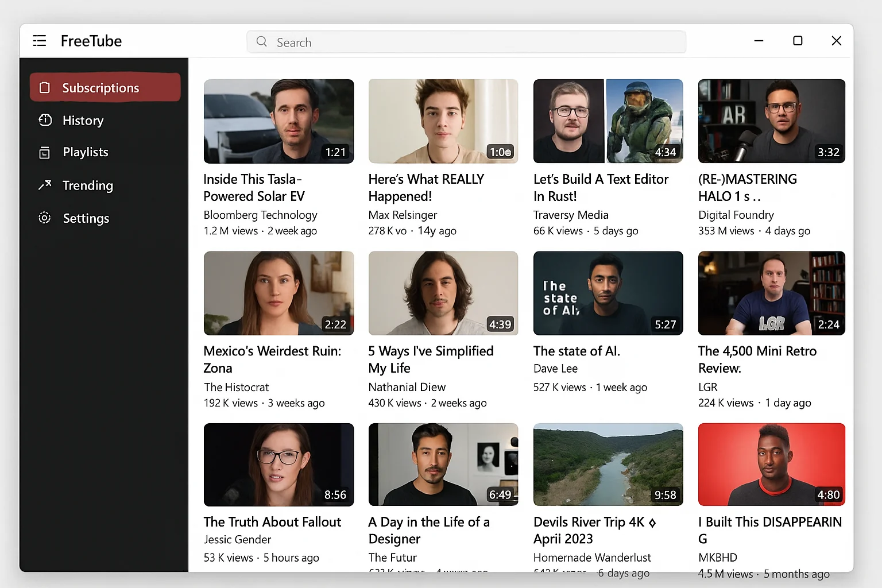Screen dimensions: 882x588
Task: Maximize the FreeTube window
Action: tap(798, 41)
